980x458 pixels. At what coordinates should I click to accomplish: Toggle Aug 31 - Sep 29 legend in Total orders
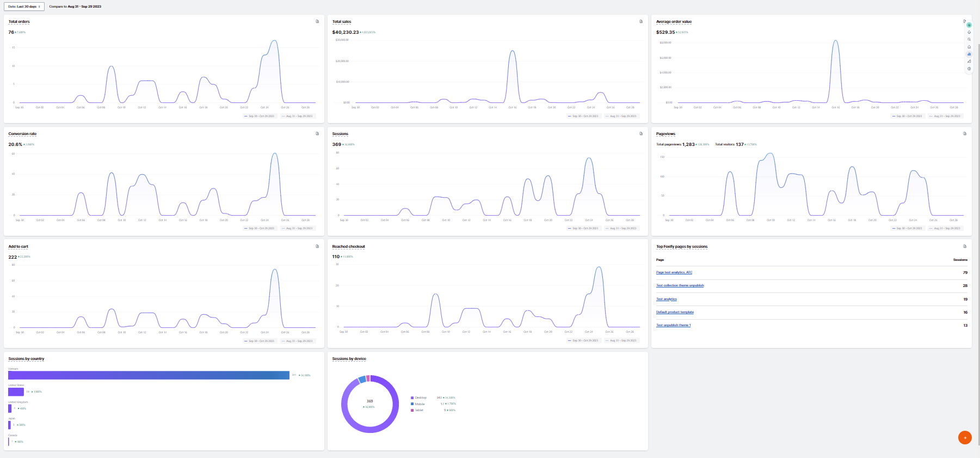pyautogui.click(x=297, y=116)
